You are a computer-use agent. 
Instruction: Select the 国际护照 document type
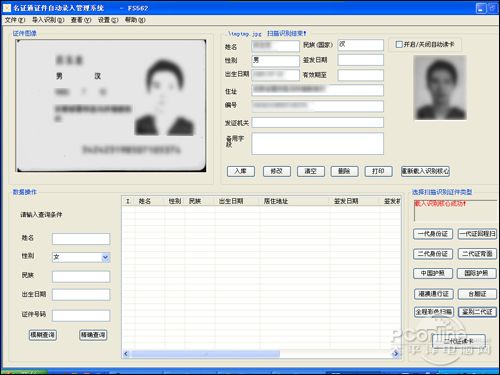(x=477, y=273)
